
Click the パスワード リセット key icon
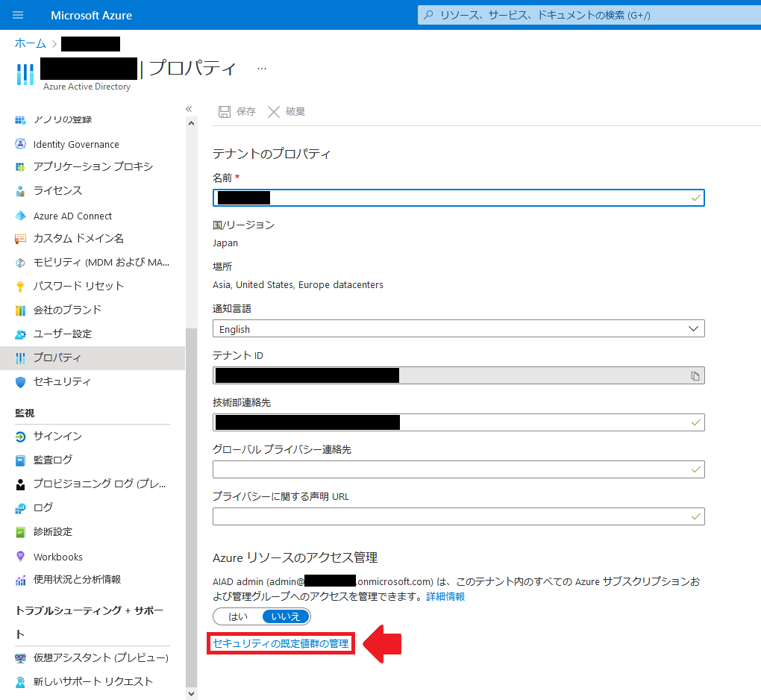pyautogui.click(x=20, y=287)
